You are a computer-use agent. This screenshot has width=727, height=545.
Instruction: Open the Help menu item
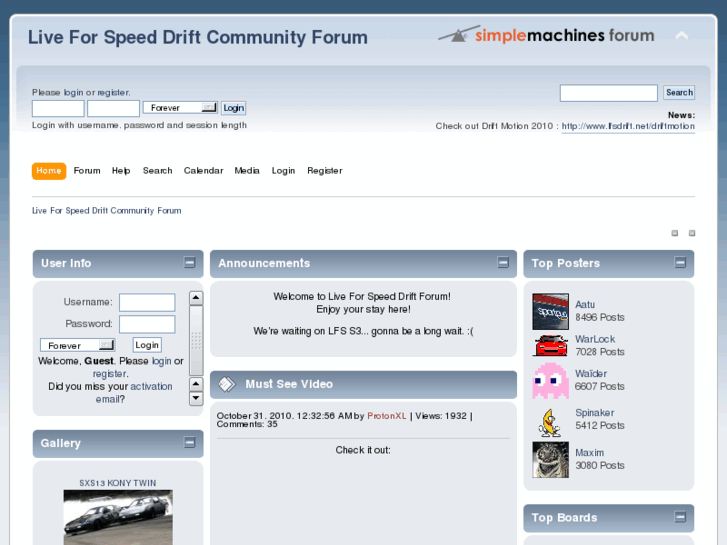(121, 171)
